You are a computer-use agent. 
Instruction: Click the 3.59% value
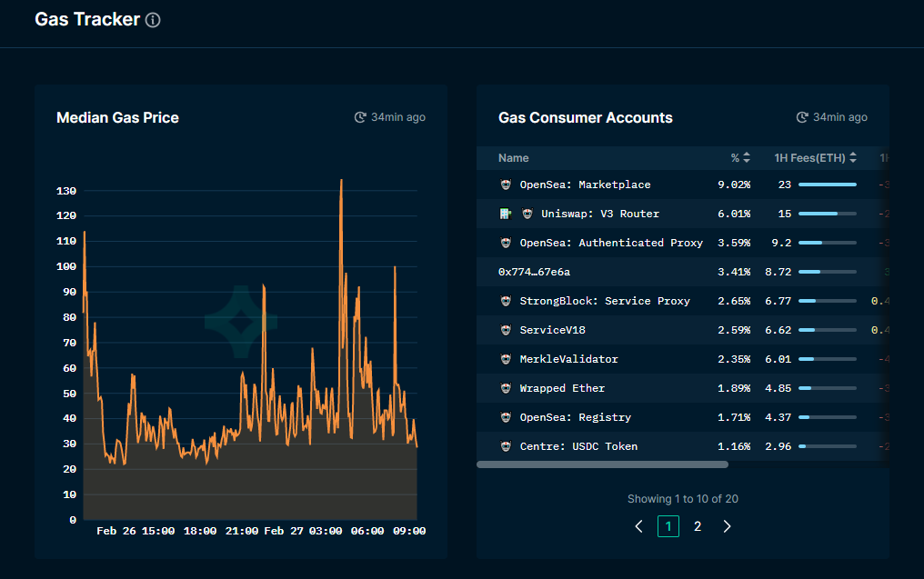[734, 243]
